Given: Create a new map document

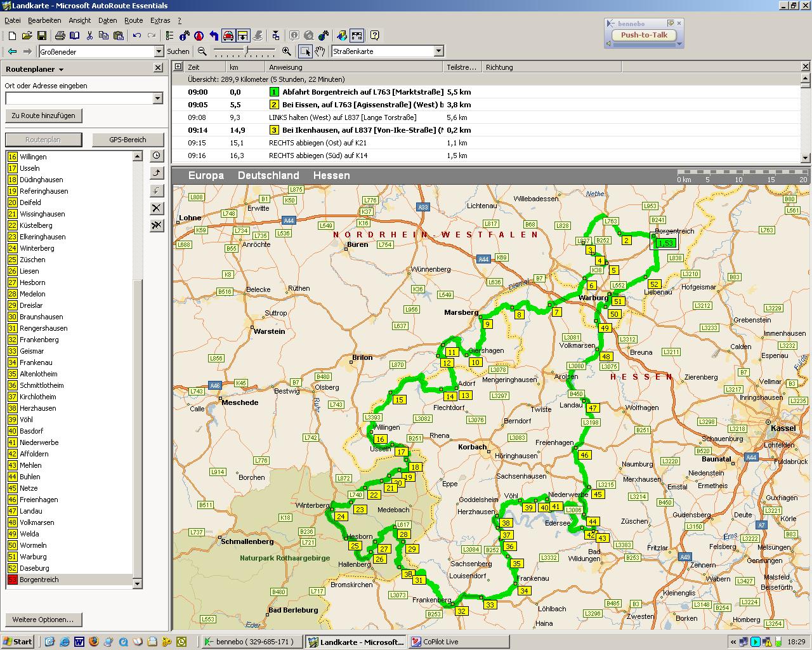Looking at the screenshot, I should coord(12,36).
